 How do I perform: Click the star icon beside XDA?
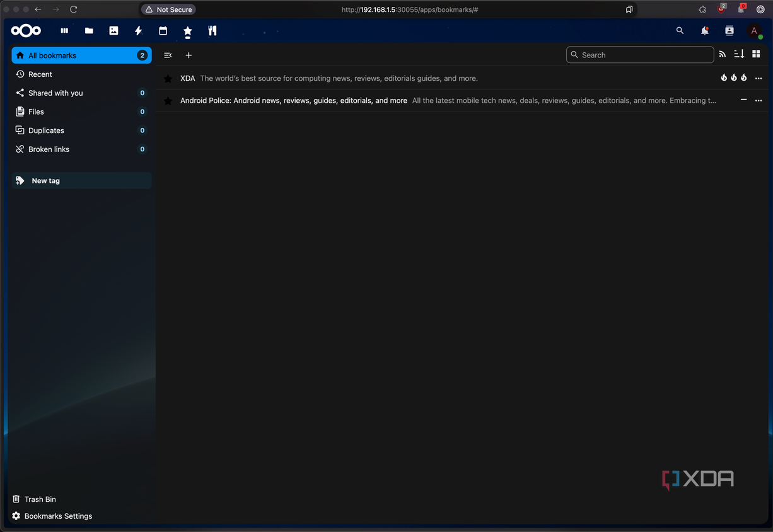168,79
